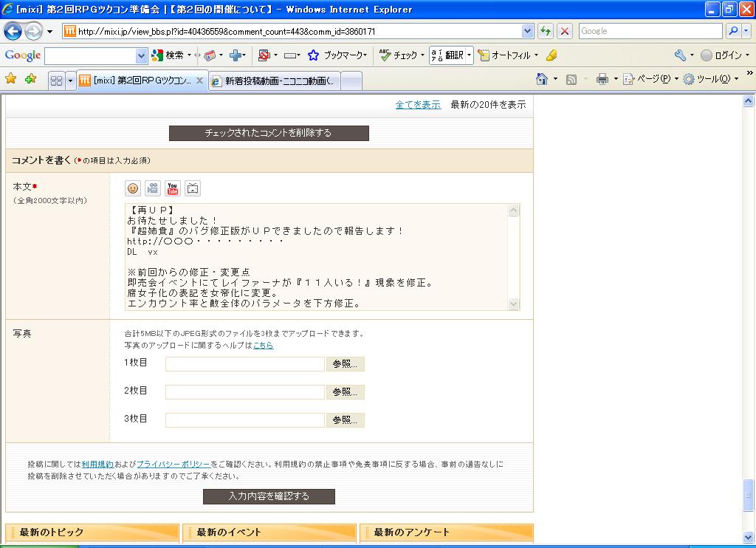Expand the address bar URL dropdown
Screen dimensions: 756x548
527,31
